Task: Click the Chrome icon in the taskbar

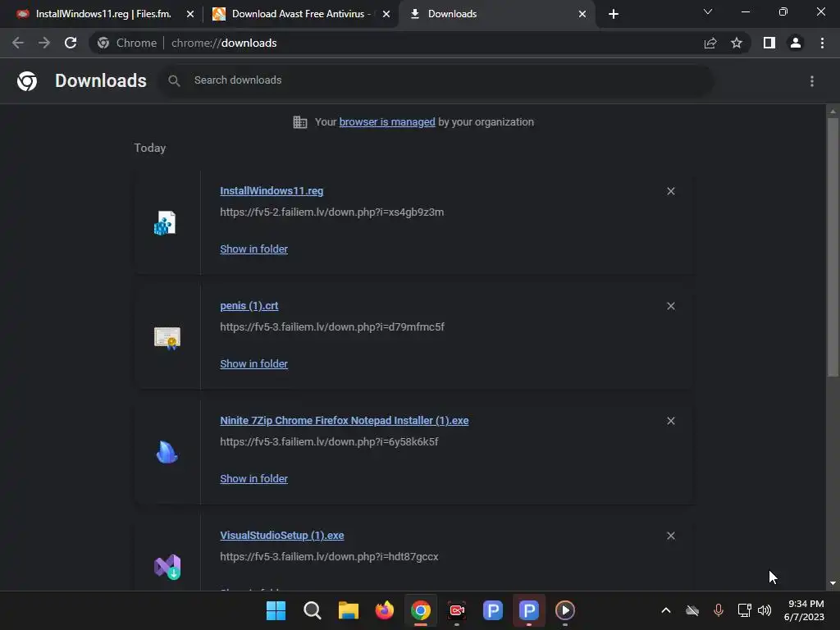Action: pyautogui.click(x=421, y=610)
